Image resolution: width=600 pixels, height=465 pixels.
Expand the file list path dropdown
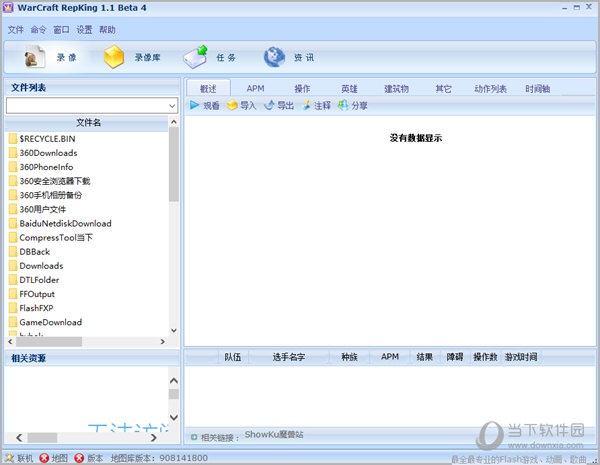(x=173, y=106)
